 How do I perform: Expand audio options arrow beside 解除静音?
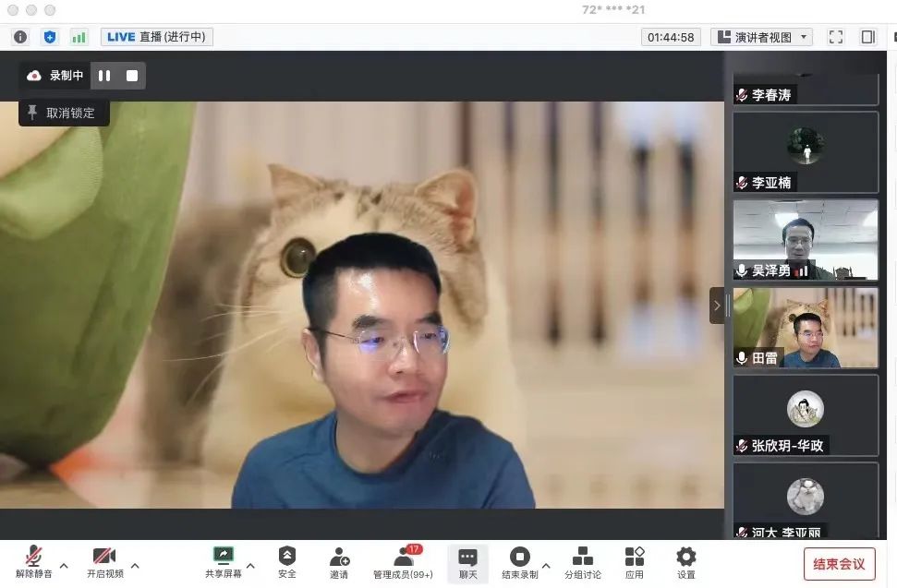(64, 565)
